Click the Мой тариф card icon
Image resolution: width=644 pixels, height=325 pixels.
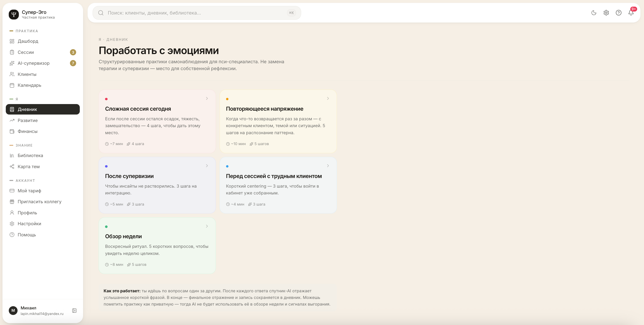(12, 191)
